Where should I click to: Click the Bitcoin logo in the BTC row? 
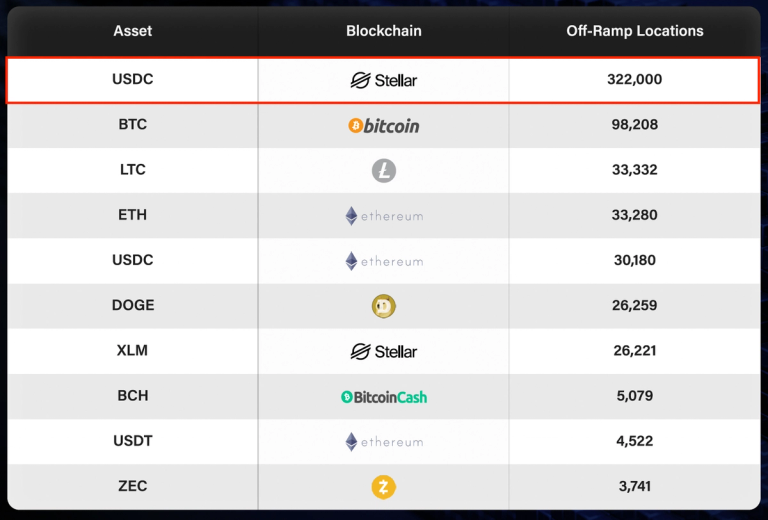pos(384,125)
